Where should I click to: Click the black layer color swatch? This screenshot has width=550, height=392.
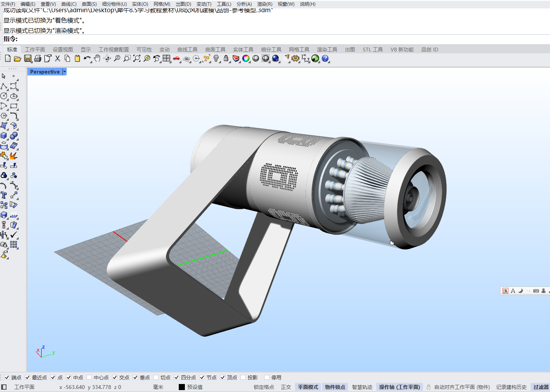182,387
